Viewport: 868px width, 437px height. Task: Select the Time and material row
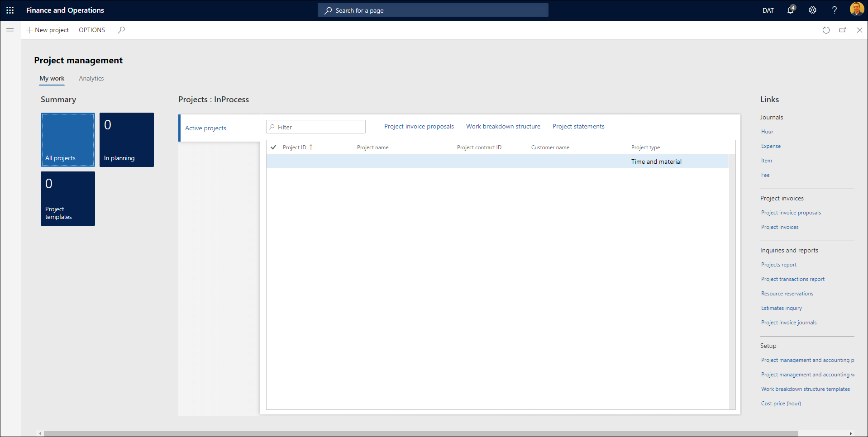click(497, 161)
